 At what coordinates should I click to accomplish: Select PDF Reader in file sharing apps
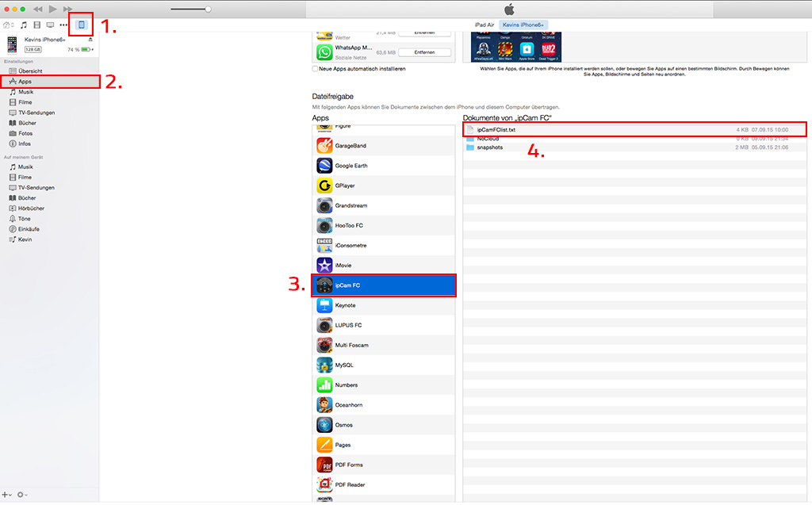tap(384, 485)
